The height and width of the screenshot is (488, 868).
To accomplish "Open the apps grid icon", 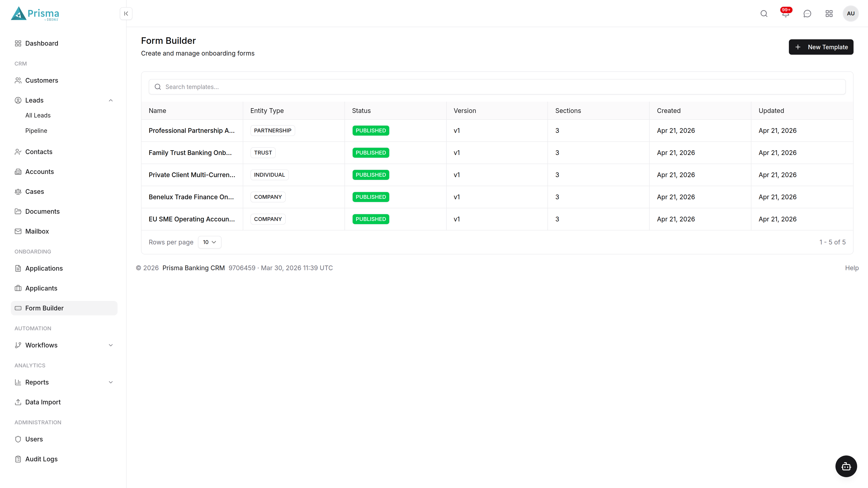I will click(829, 14).
